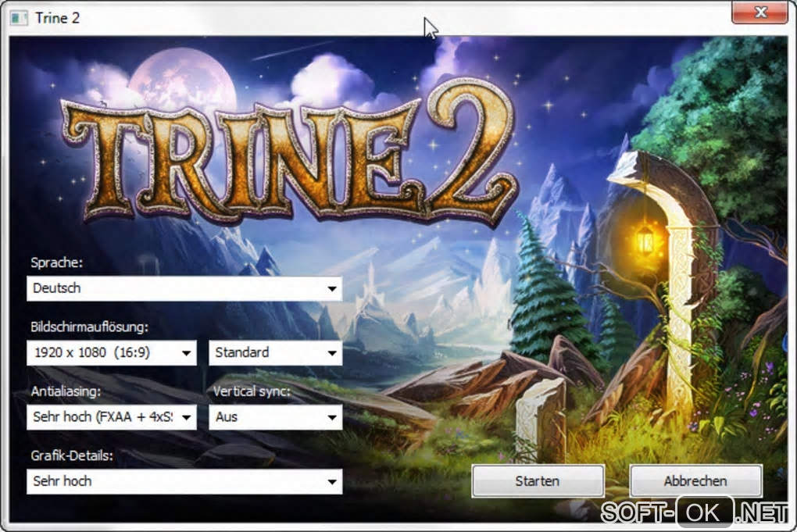Click the Trine 2 window title text

pos(58,18)
